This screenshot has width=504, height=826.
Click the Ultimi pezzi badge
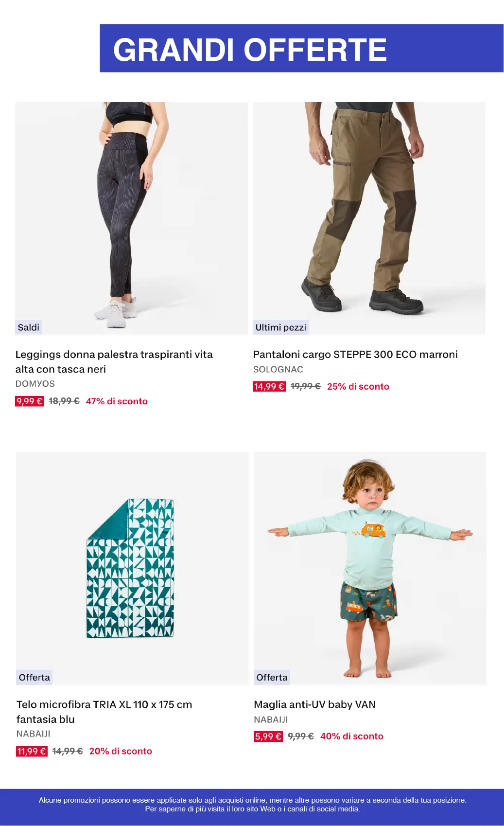[x=281, y=327]
